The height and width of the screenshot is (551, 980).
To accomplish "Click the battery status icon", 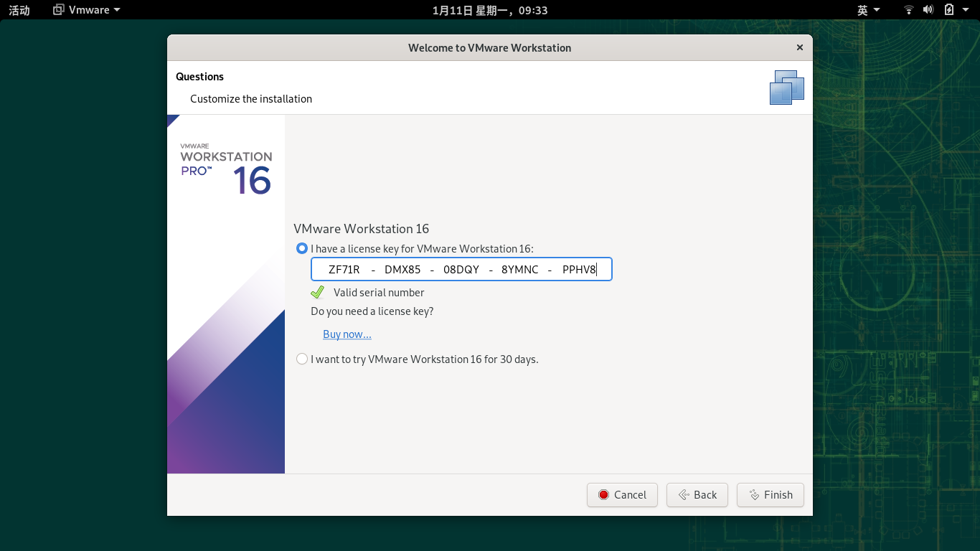I will (948, 10).
